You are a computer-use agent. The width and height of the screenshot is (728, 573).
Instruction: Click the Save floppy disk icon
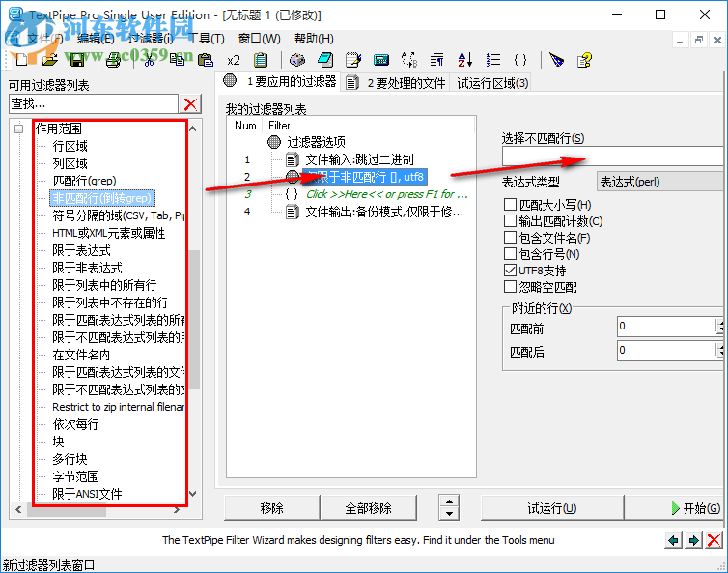76,60
